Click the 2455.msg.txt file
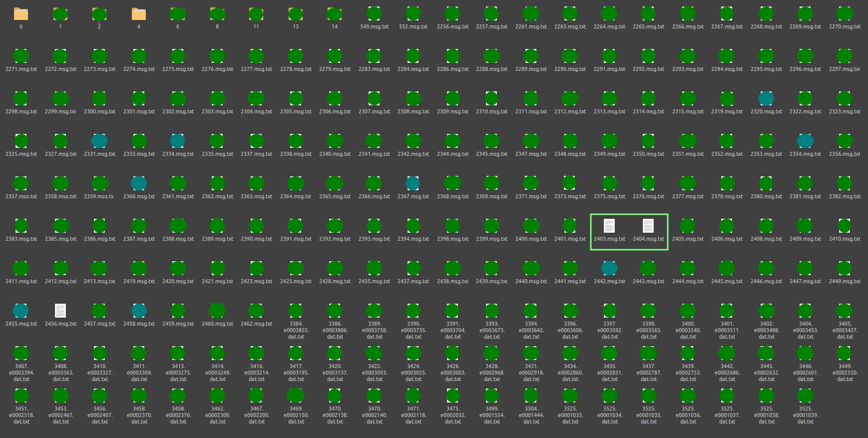Image resolution: width=868 pixels, height=438 pixels. tap(21, 311)
